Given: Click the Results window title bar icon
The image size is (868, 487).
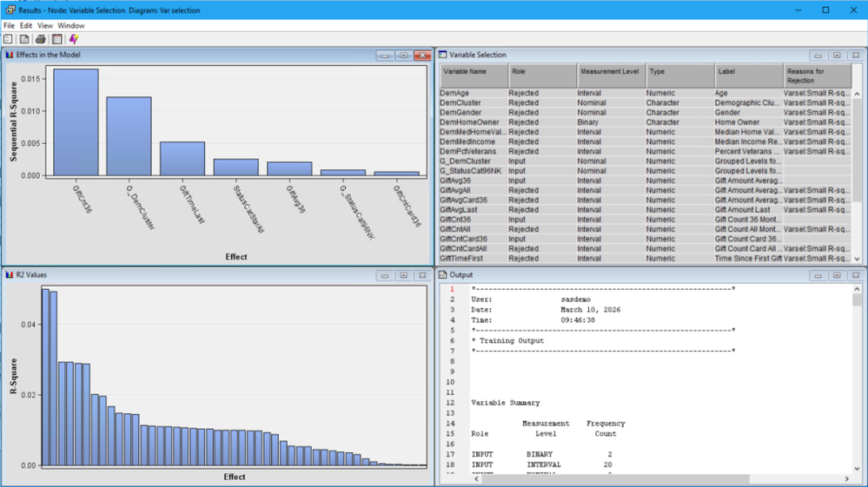Looking at the screenshot, I should click(10, 10).
